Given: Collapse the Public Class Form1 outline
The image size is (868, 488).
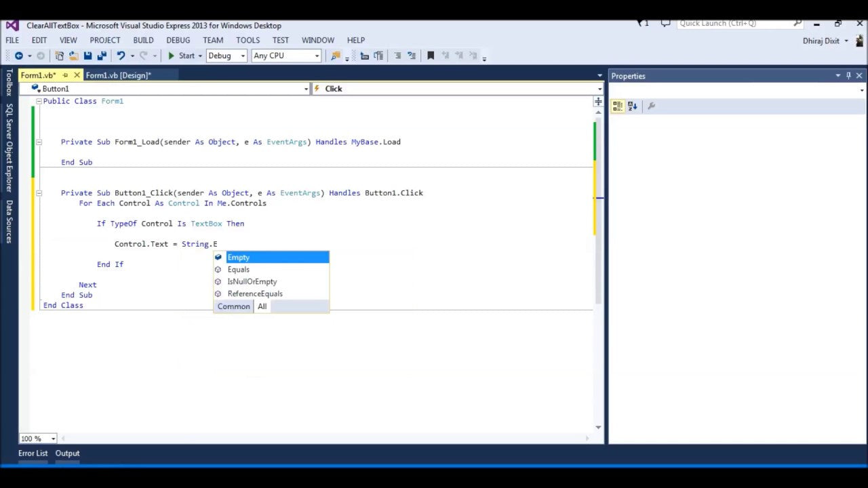Looking at the screenshot, I should [39, 101].
